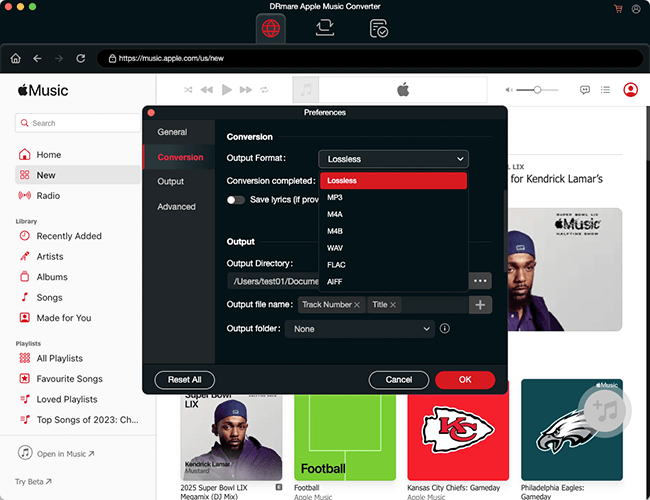Switch to General preferences tab
Screen dimensions: 650x500
179,132
